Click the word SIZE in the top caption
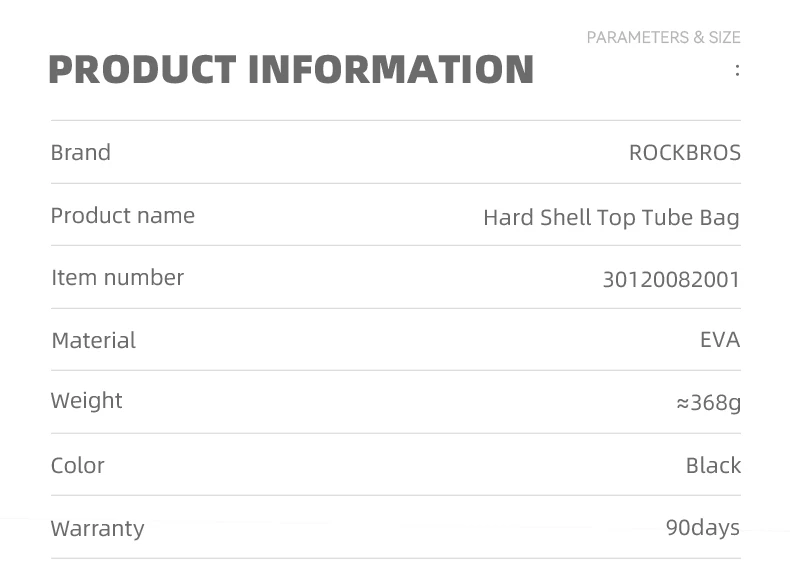The height and width of the screenshot is (580, 790). pos(725,37)
